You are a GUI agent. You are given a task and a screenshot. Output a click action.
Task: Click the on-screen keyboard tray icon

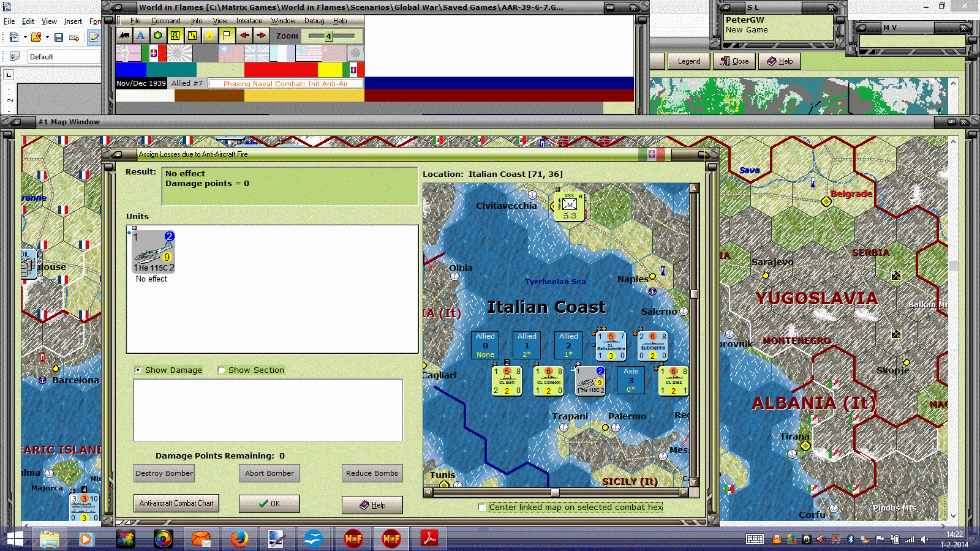pyautogui.click(x=755, y=539)
